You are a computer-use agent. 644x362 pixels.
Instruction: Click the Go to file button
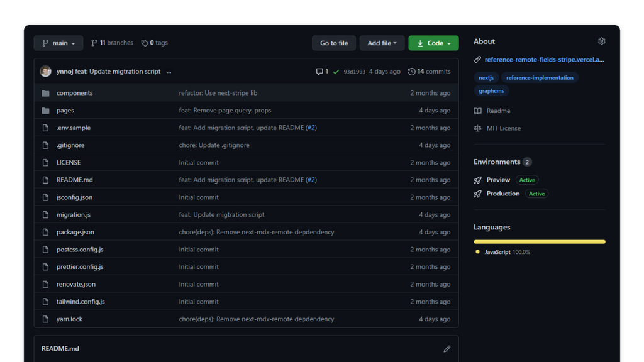334,43
